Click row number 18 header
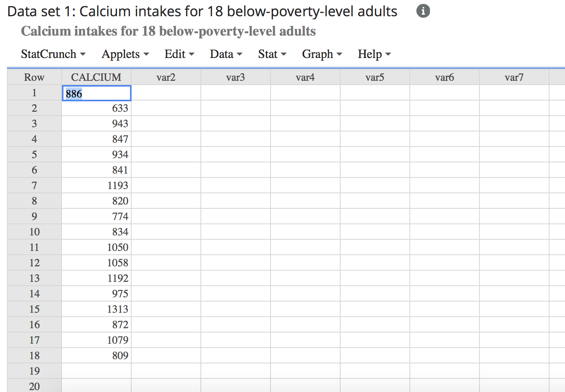 [34, 356]
